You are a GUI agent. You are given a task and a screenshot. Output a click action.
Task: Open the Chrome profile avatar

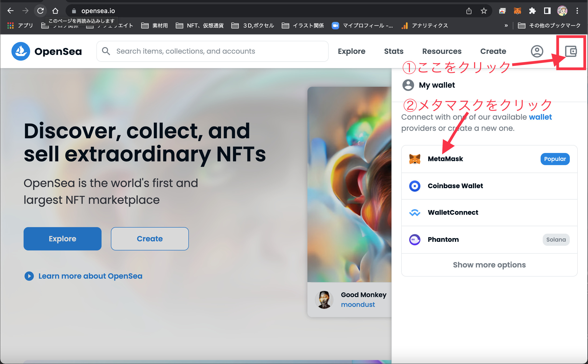pyautogui.click(x=562, y=11)
